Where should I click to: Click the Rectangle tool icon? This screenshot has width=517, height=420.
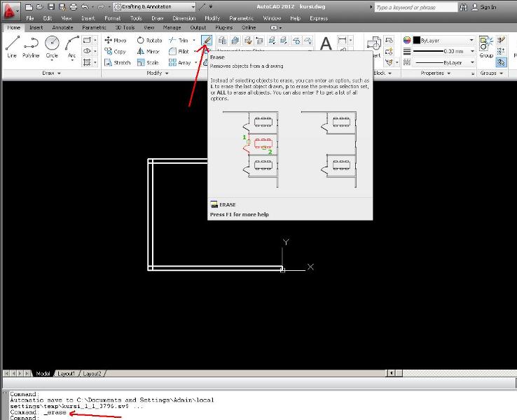click(x=87, y=40)
